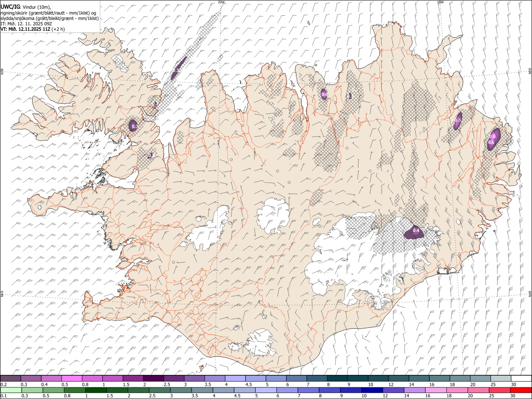532x399 pixels.
Task: Pick the bright magenta swatch after 0.5 in upper row
Action: point(71,379)
